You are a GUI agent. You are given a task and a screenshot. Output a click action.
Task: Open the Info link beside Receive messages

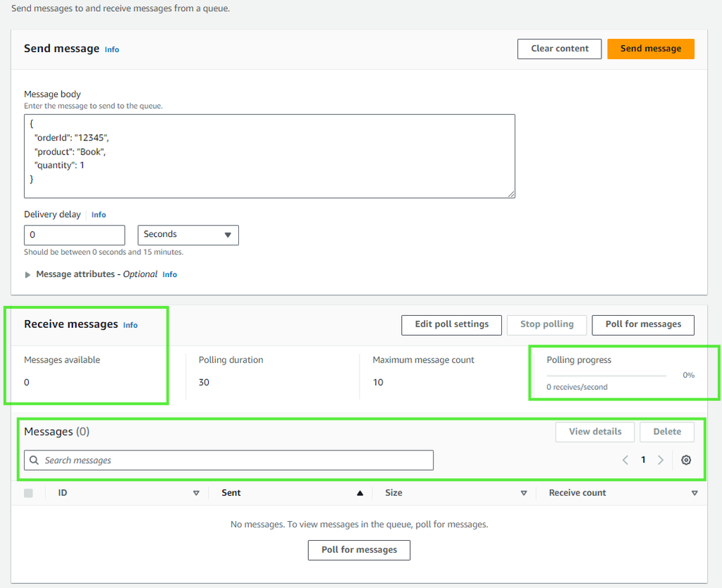(130, 325)
